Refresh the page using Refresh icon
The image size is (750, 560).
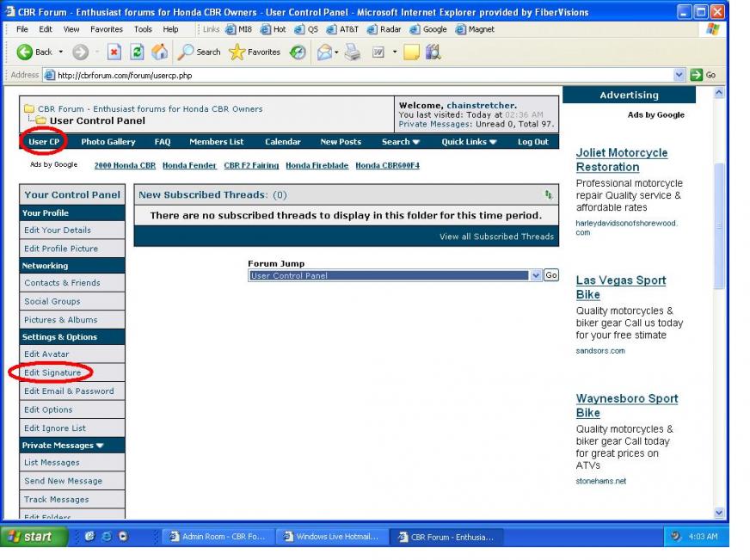[137, 52]
